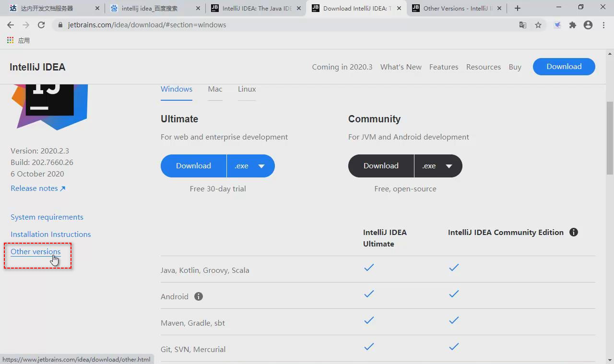Reload the current page
614x364 pixels.
click(41, 25)
